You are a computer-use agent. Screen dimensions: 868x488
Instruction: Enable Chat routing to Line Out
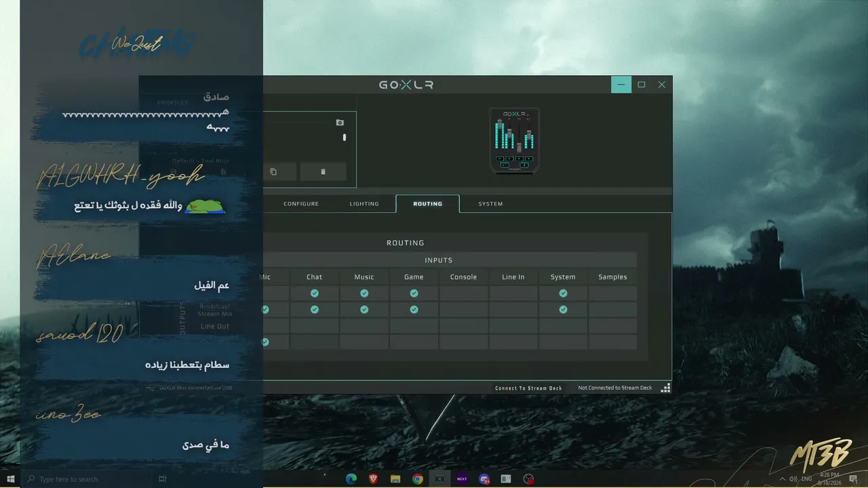(315, 326)
